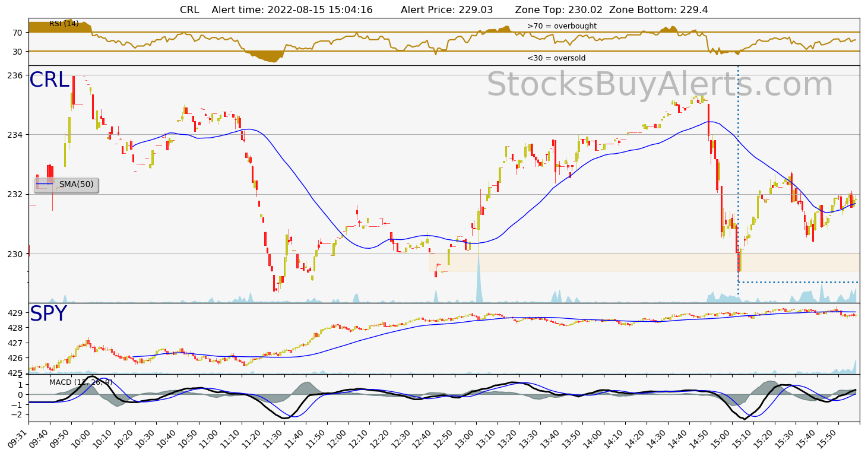Click the 230 price axis label
This screenshot has height=456, width=868.
(x=16, y=254)
